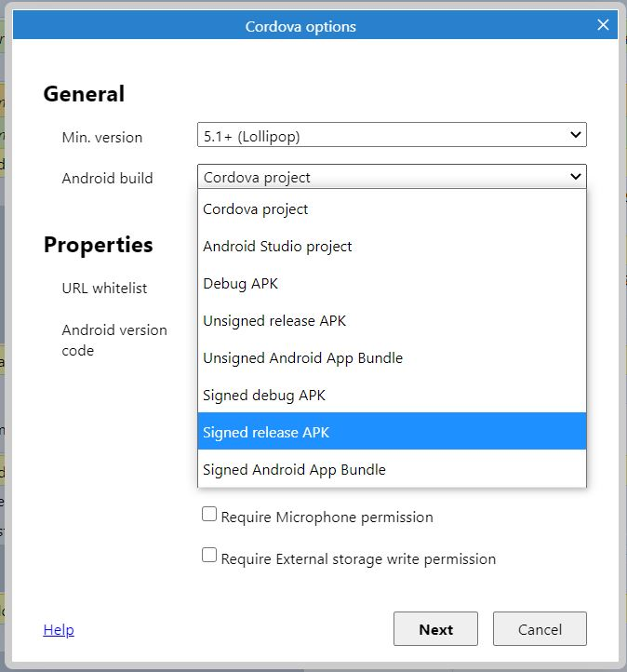The image size is (627, 672).
Task: Select Signed debug APK option
Action: tap(392, 396)
